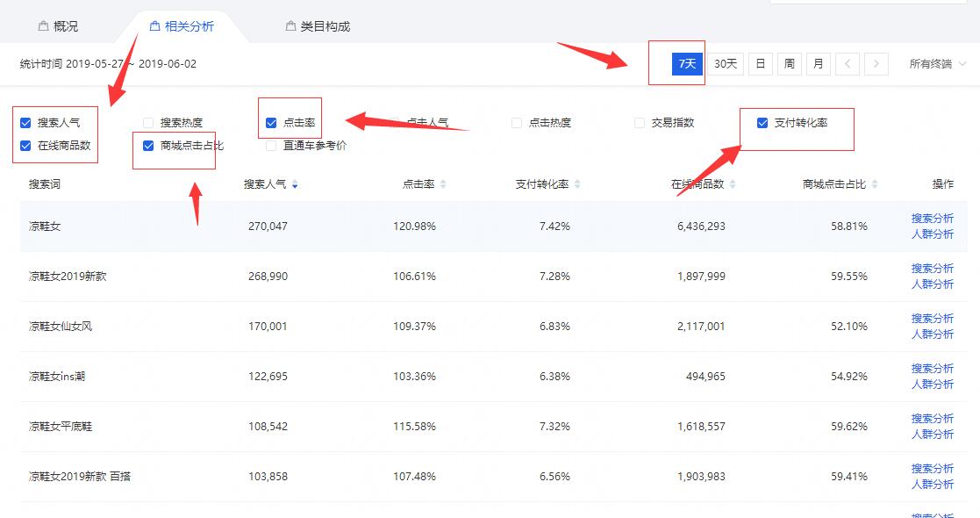Click the 58.81% mall click share

(848, 227)
